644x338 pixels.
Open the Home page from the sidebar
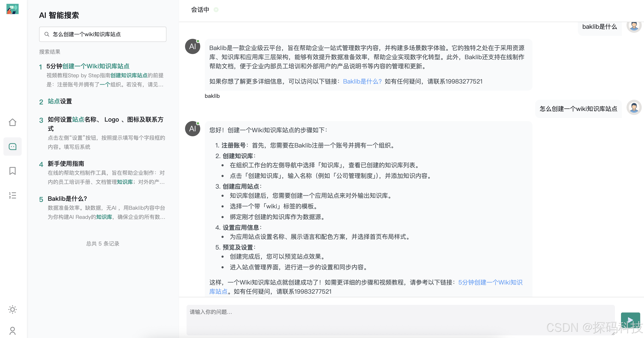tap(12, 122)
